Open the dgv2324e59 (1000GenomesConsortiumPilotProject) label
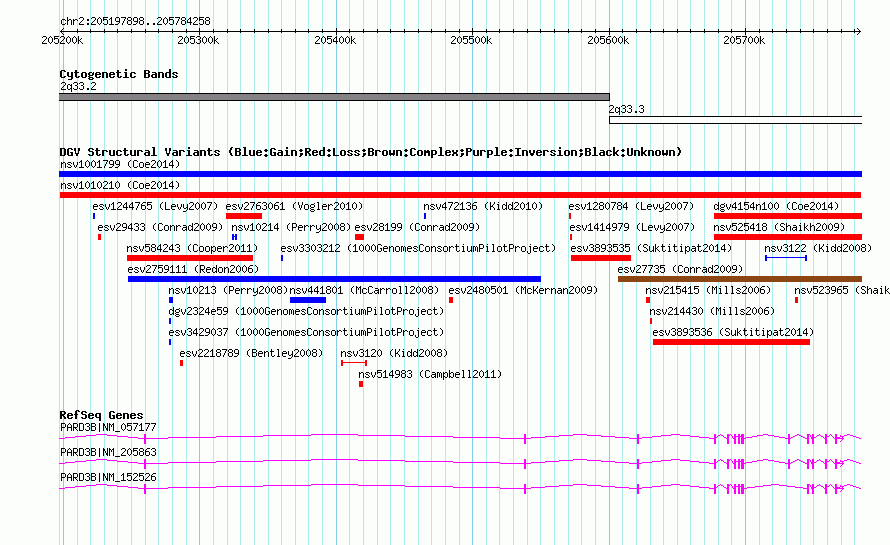The image size is (890, 545). pyautogui.click(x=306, y=311)
